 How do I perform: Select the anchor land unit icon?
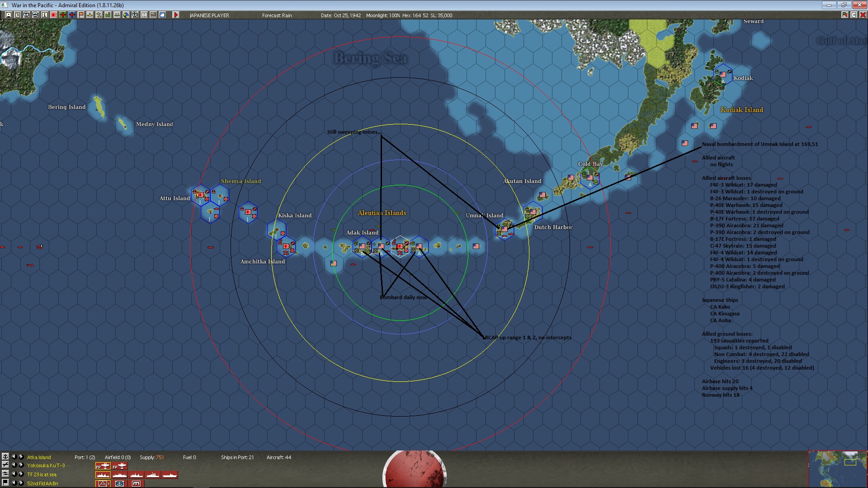point(119,483)
